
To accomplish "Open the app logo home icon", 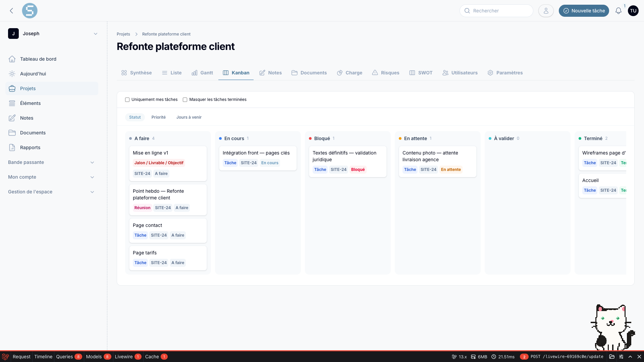I will coord(30,11).
